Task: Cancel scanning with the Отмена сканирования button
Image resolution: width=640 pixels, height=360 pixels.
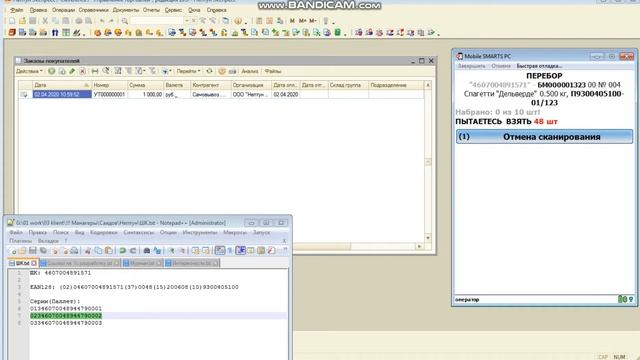Action: (x=544, y=137)
